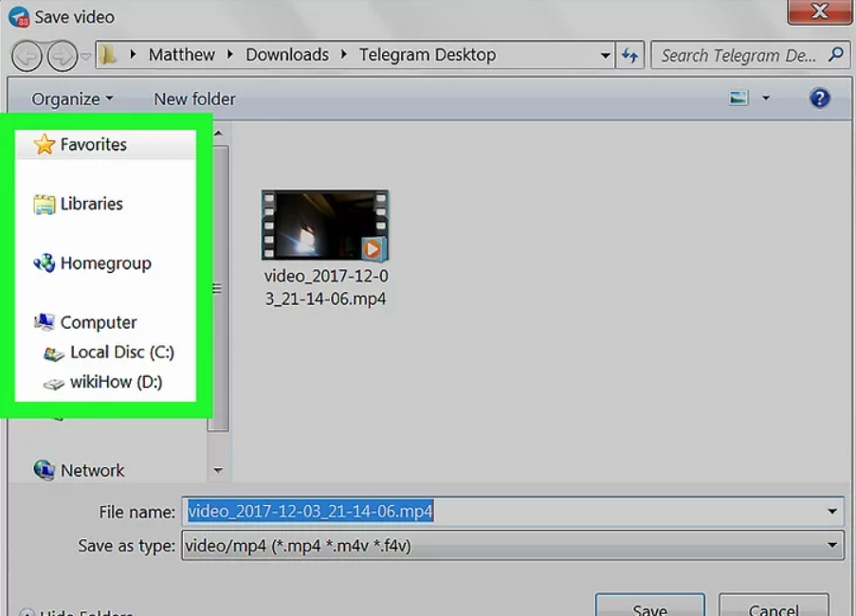Click the refresh button beside address bar
Viewport: 856px width, 616px height.
(629, 56)
